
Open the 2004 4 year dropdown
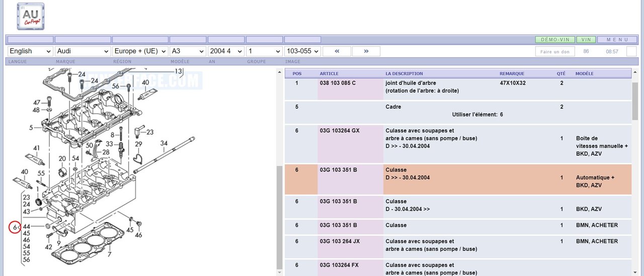click(x=226, y=51)
